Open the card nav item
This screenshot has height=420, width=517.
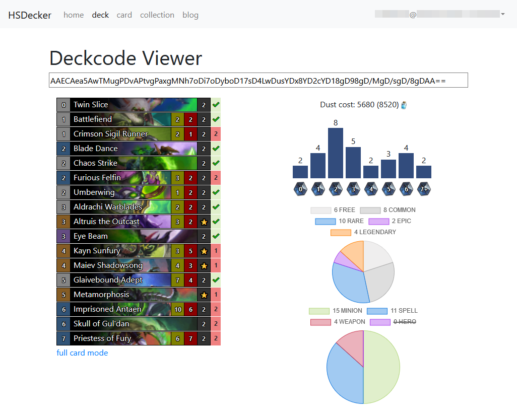point(124,15)
